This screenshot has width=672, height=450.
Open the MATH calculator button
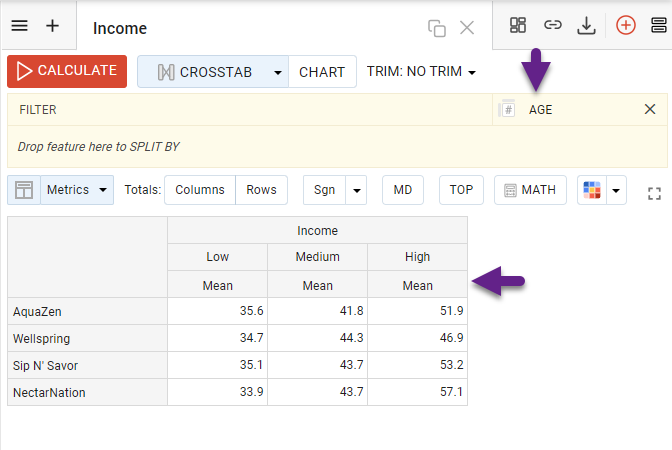tap(530, 190)
